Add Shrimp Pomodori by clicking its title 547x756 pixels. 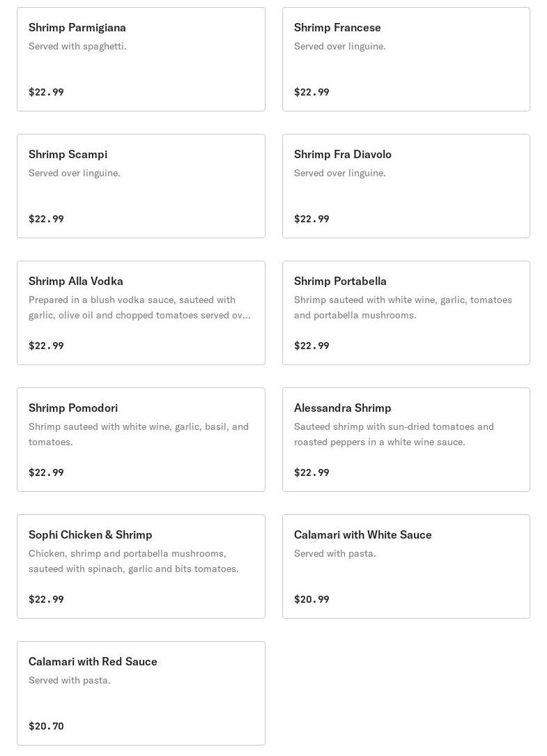click(73, 408)
